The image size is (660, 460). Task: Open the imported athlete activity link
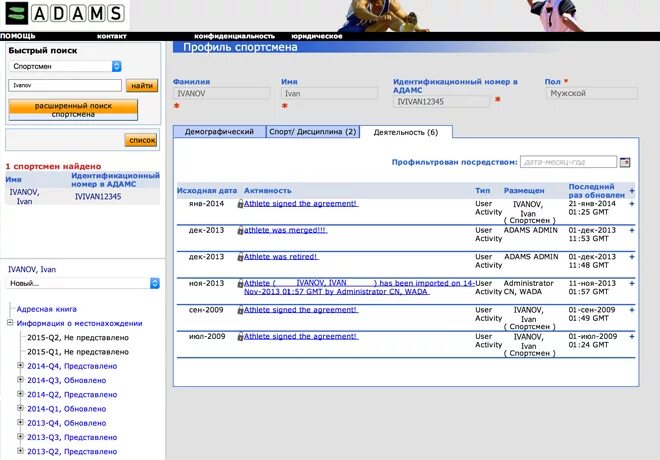pos(359,287)
